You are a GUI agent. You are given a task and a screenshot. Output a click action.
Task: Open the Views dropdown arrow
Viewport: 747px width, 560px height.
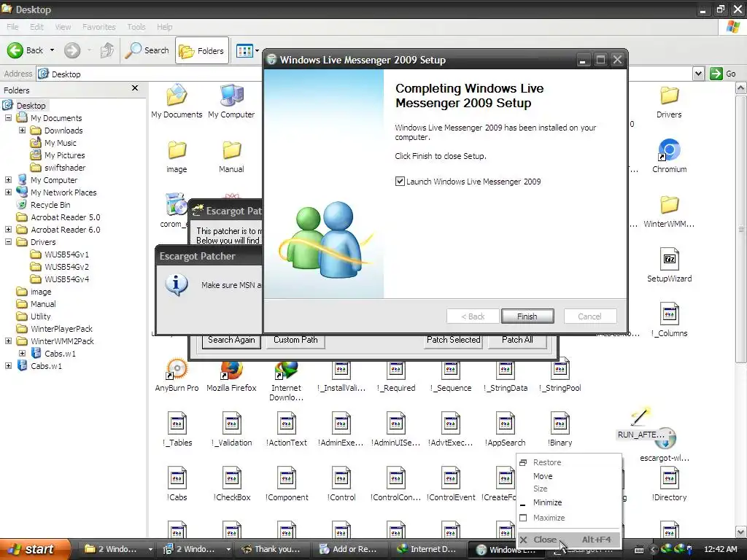pos(258,50)
